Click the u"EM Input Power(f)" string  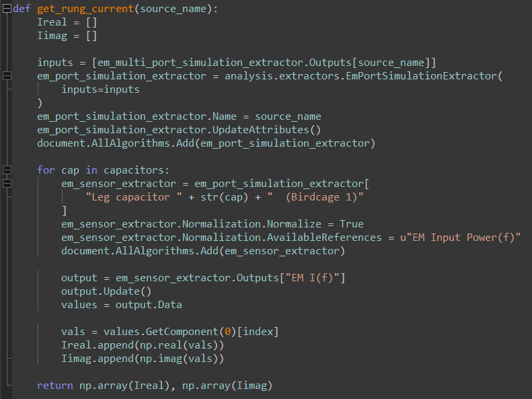pos(461,238)
